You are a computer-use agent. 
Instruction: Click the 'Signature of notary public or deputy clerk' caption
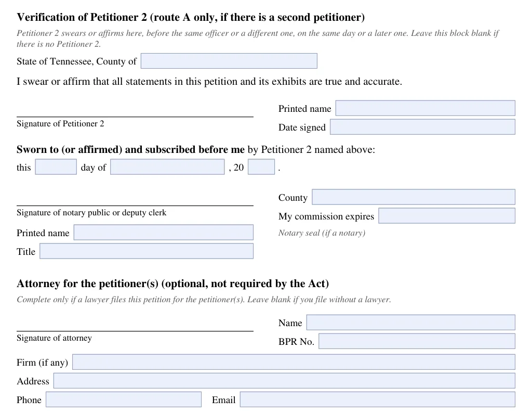pos(91,213)
